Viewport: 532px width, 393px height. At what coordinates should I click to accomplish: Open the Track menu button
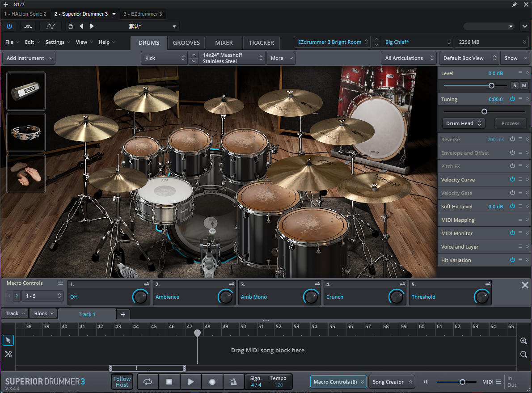coord(15,313)
